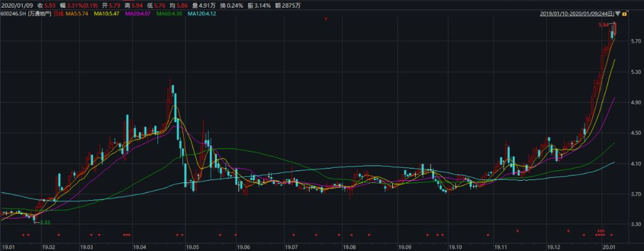This screenshot has height=251, width=644.
Task: Open the date range dropdown arrow
Action: tap(617, 13)
